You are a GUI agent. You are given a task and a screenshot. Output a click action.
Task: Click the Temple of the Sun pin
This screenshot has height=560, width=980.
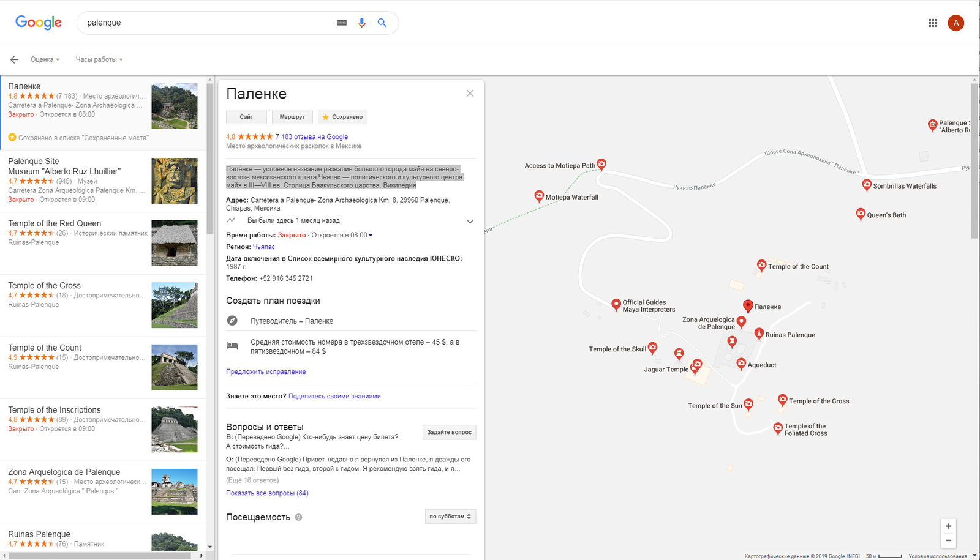748,404
